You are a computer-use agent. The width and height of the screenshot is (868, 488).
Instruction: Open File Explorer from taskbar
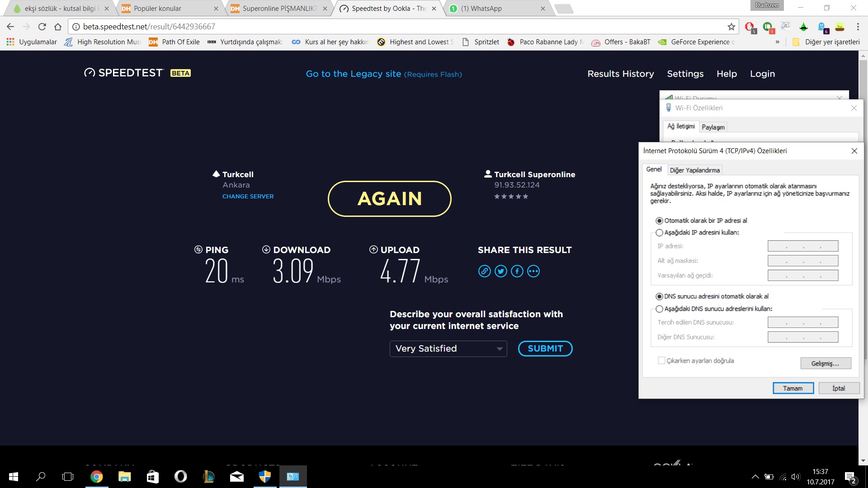124,476
